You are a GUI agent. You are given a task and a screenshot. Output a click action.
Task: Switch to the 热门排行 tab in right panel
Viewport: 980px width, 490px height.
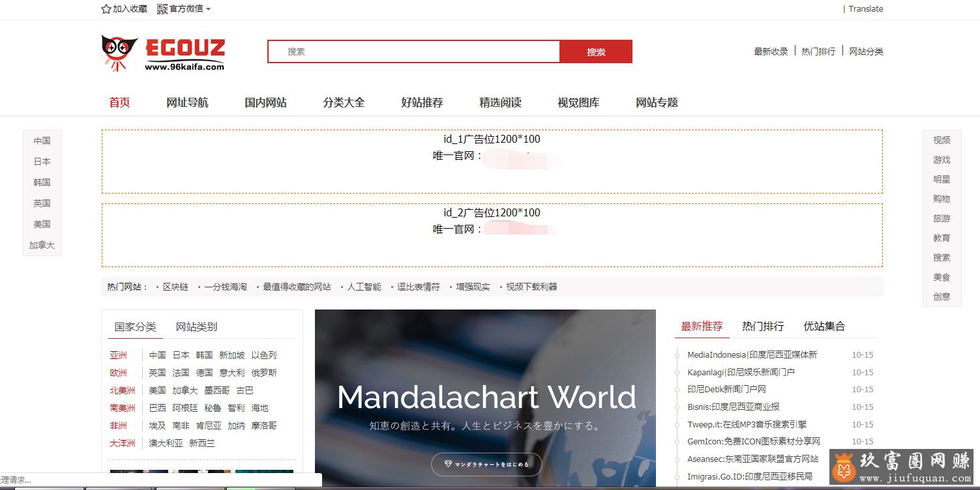(763, 326)
